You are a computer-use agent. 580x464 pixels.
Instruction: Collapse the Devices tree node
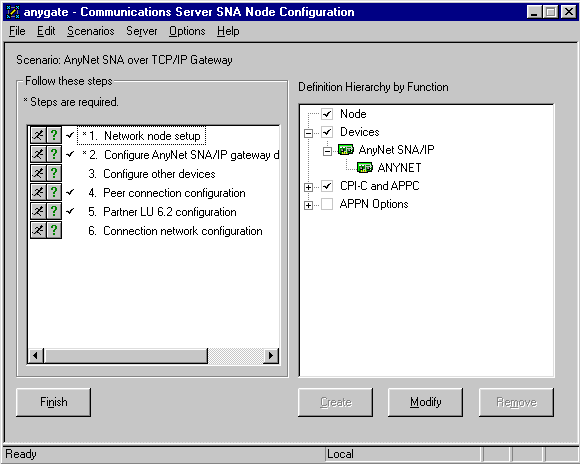(308, 133)
